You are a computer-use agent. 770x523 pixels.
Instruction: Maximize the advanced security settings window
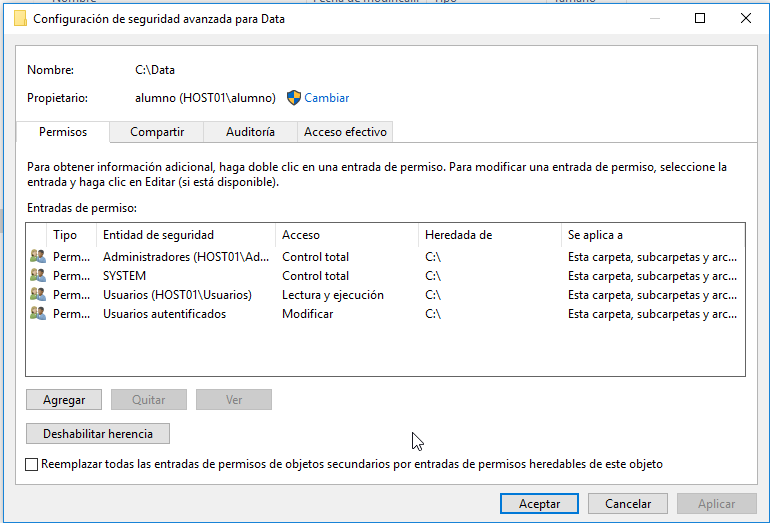tap(700, 18)
